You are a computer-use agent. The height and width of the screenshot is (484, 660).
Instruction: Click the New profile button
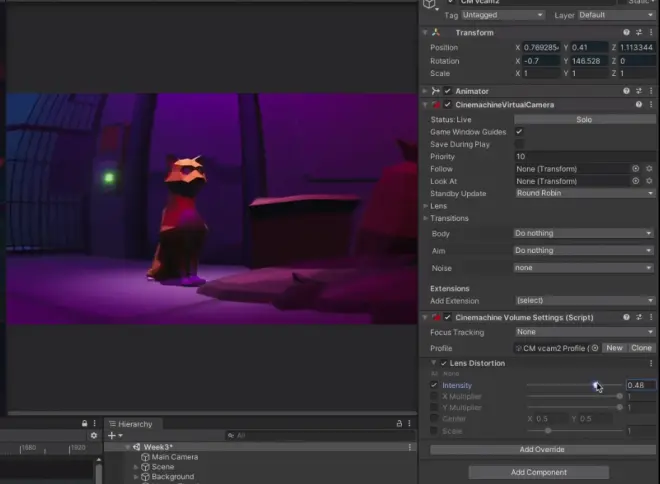click(x=614, y=348)
